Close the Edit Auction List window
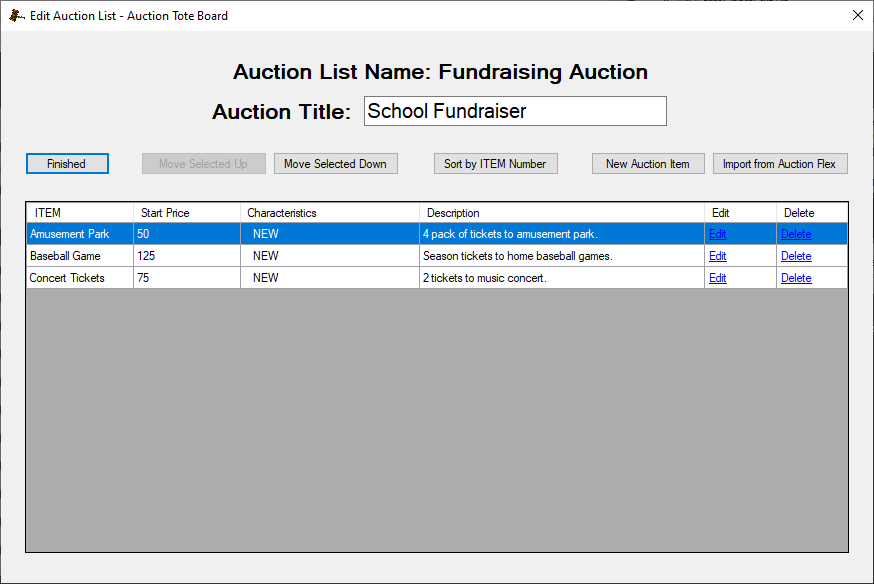874x584 pixels. coord(857,15)
